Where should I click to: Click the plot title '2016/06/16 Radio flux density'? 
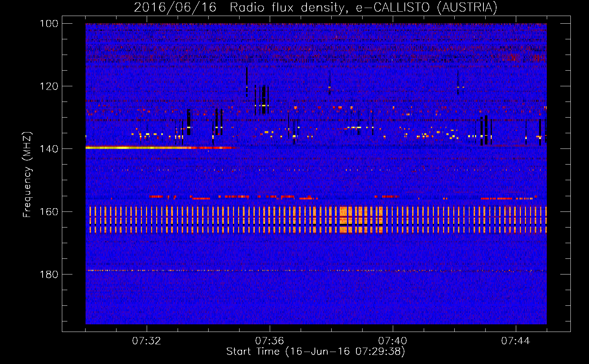tap(315, 7)
